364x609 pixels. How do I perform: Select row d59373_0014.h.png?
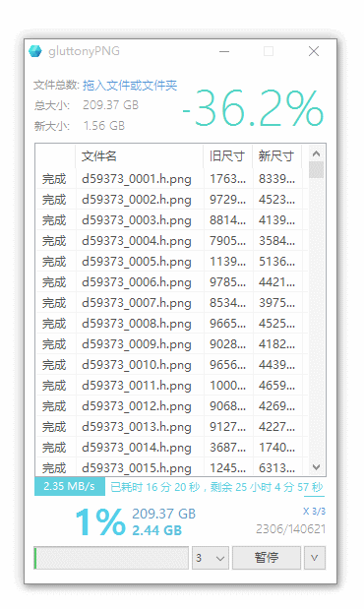(172, 447)
